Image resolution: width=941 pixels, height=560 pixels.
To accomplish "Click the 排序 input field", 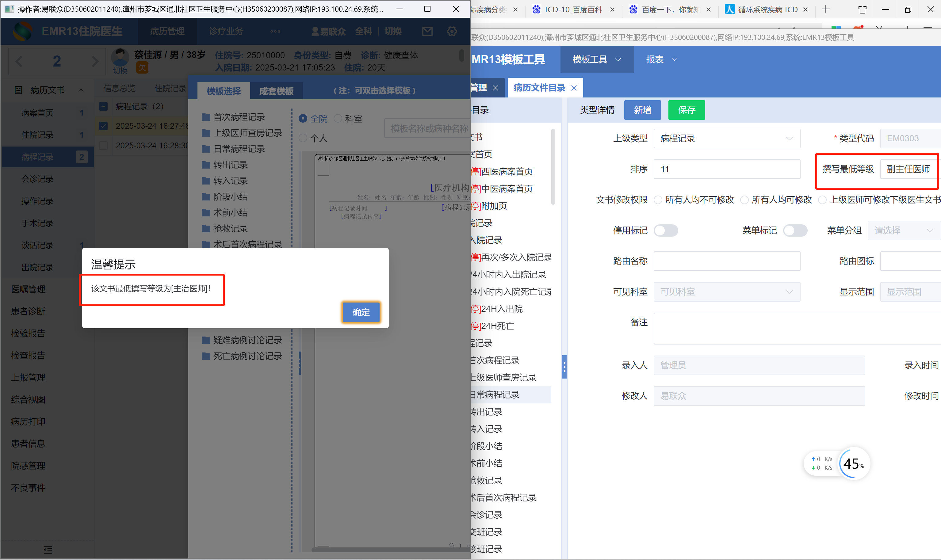I will [x=726, y=169].
